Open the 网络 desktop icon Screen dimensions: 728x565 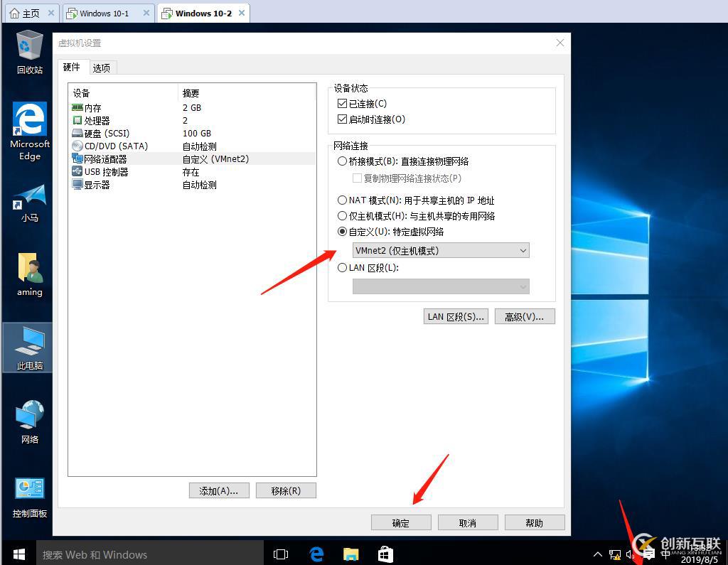point(30,421)
